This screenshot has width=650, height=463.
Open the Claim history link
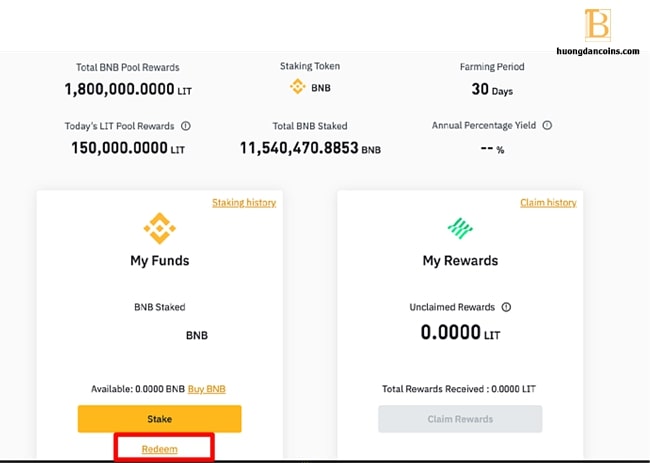(548, 203)
